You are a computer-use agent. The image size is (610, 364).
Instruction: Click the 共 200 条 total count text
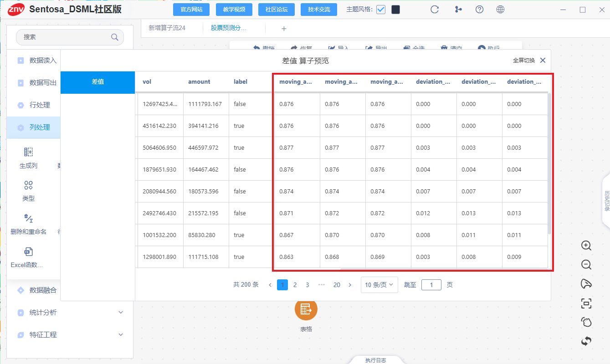pos(246,285)
